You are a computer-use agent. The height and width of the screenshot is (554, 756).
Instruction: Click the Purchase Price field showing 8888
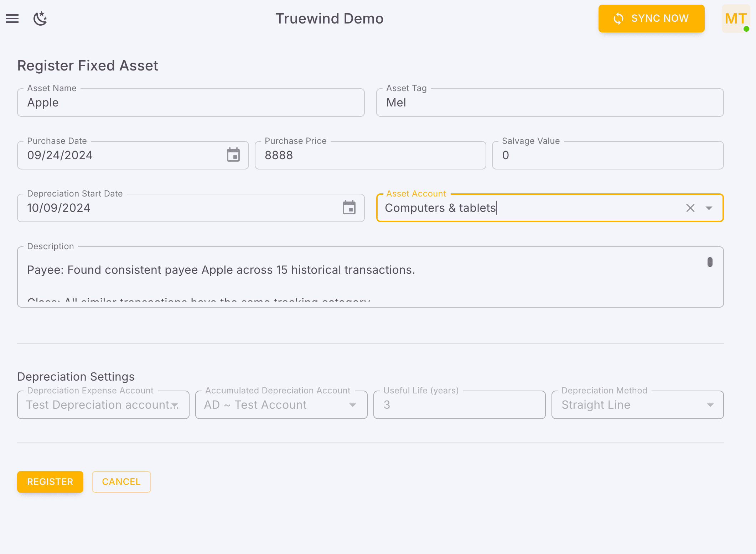click(370, 155)
